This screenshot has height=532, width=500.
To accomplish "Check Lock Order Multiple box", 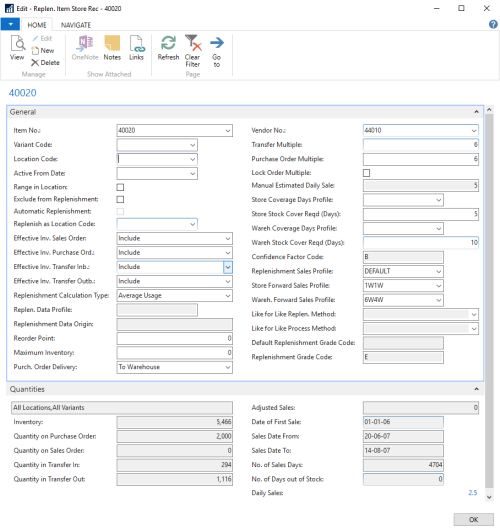I will [366, 173].
